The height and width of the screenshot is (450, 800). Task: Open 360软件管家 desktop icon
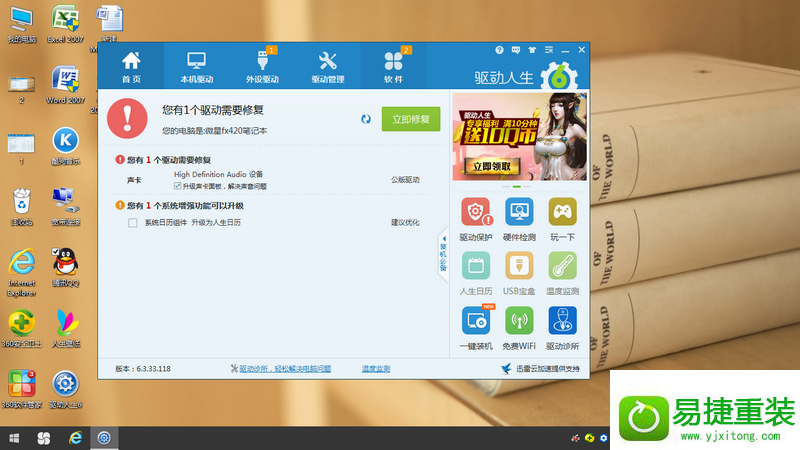pos(21,389)
